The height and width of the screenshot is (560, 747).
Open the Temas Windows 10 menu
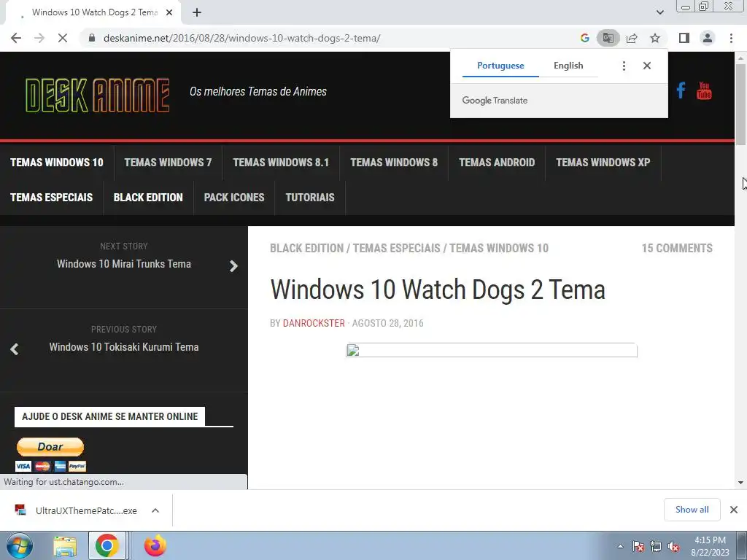point(57,163)
